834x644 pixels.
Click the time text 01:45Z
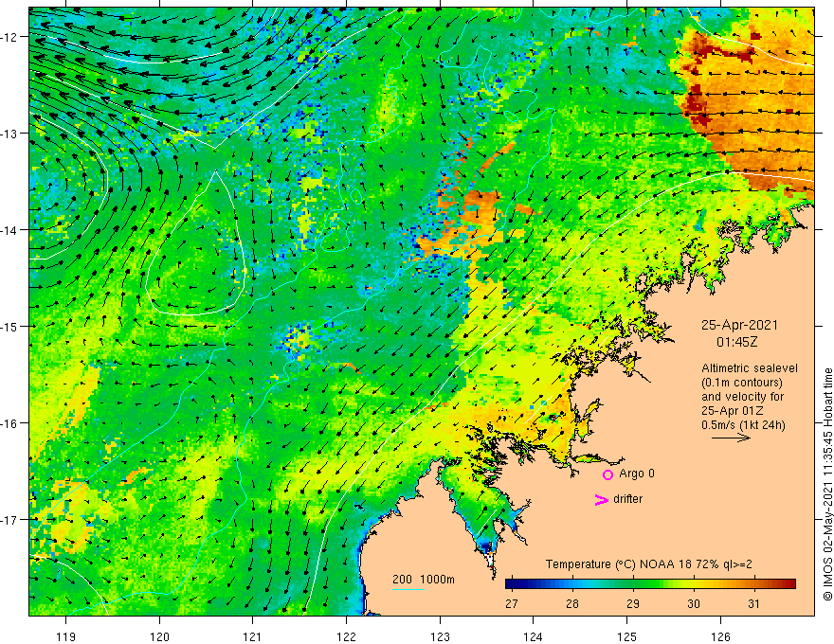737,342
